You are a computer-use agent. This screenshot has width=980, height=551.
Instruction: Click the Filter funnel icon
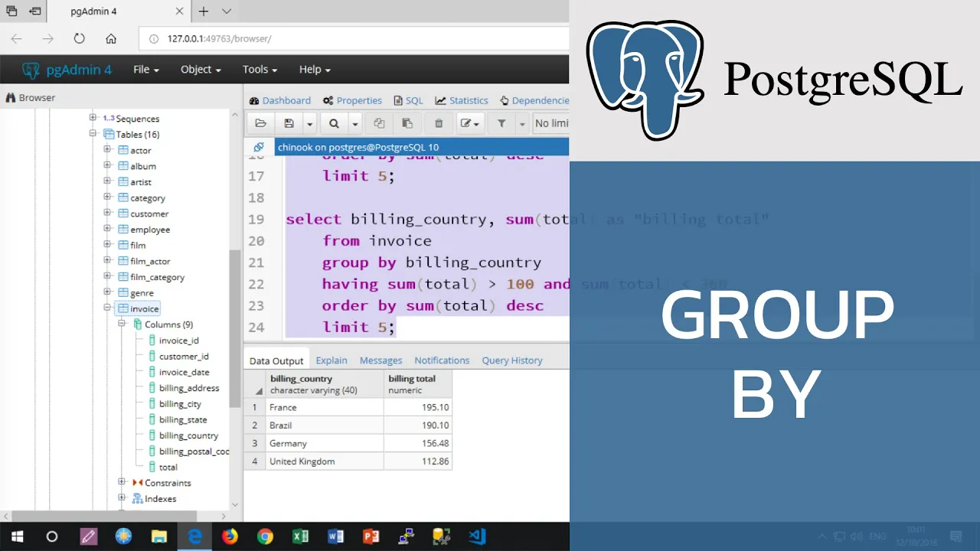point(501,123)
